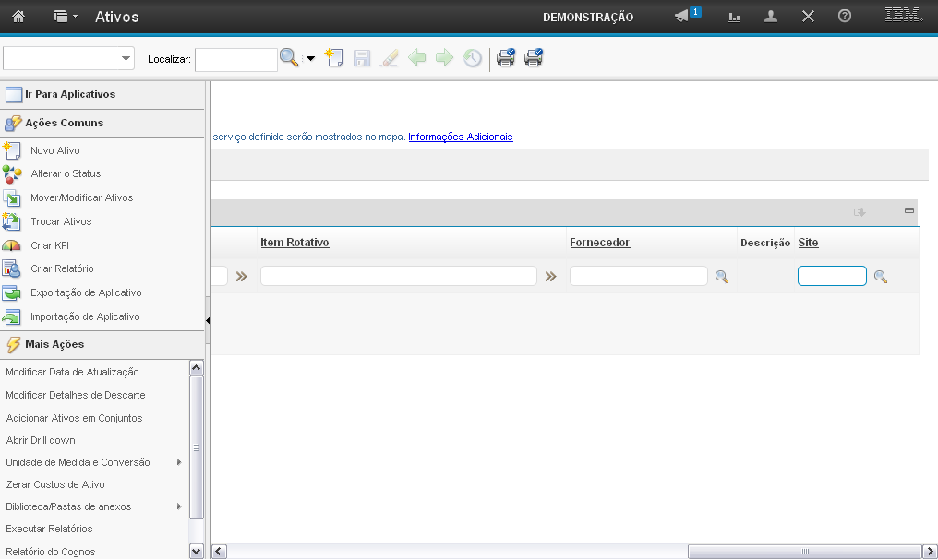This screenshot has height=560, width=938.
Task: Expand the search options arrow beside Localizar
Action: coord(310,59)
